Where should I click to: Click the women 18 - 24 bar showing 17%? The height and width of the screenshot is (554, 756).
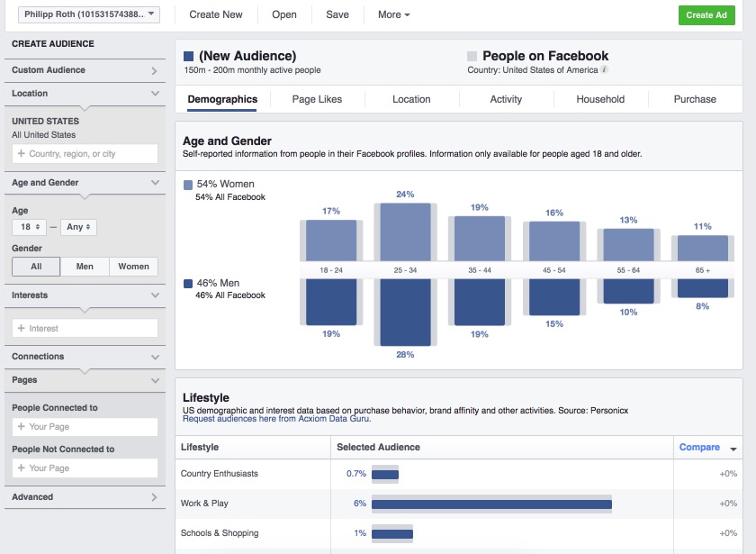coord(331,241)
